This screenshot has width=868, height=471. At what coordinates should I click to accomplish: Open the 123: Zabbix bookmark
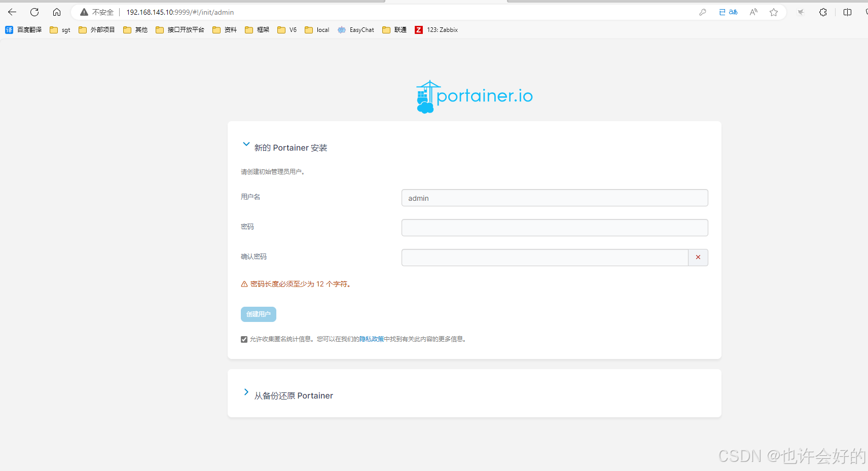pyautogui.click(x=436, y=30)
